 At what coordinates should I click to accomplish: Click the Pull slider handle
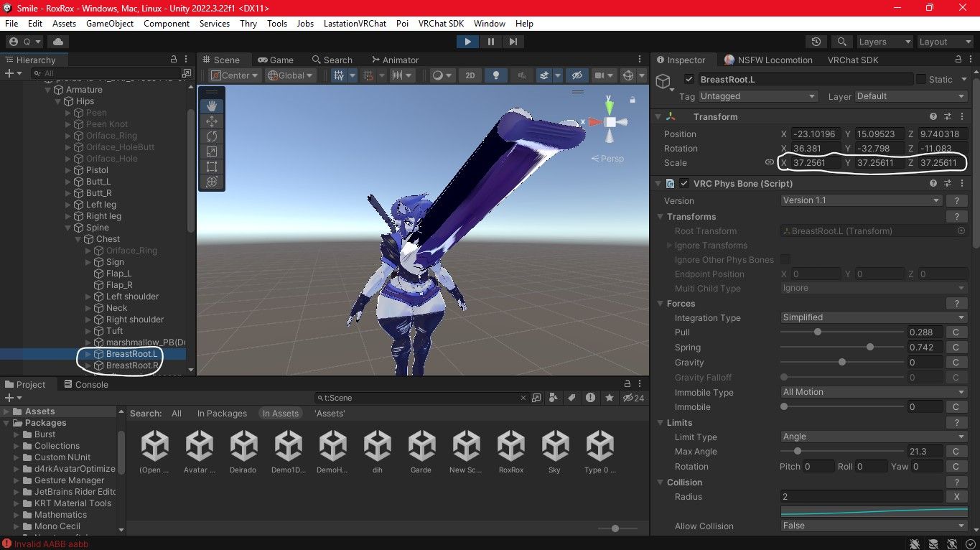[x=818, y=332]
